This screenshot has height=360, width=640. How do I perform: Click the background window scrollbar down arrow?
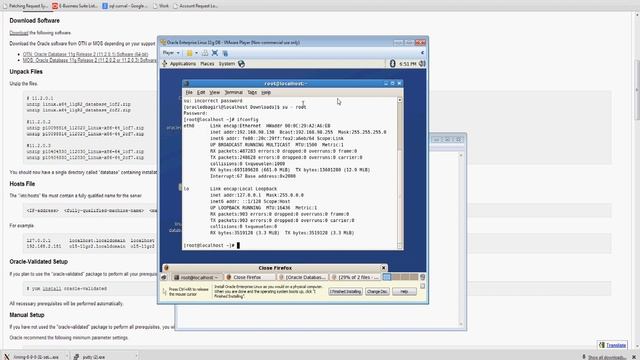pos(461,324)
